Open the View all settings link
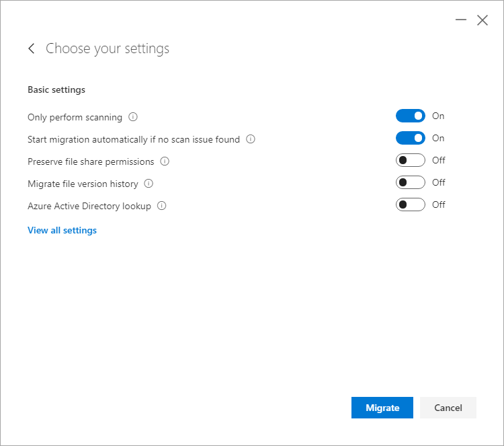This screenshot has height=446, width=504. coord(62,231)
